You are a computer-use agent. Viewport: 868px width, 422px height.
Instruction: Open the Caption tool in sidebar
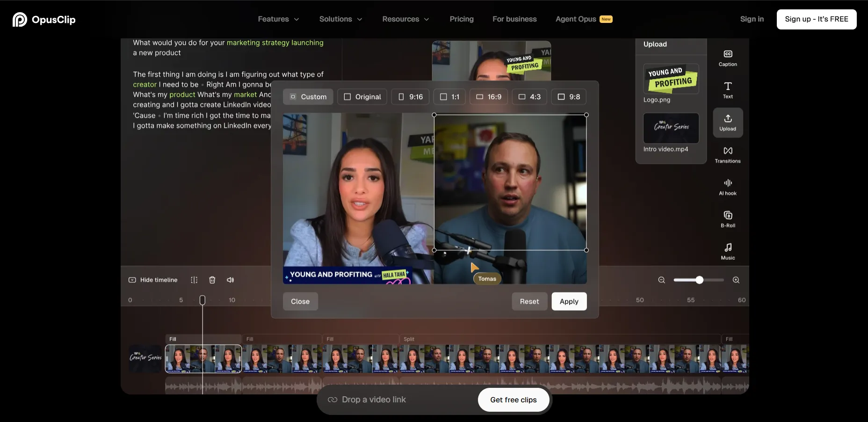click(x=728, y=58)
